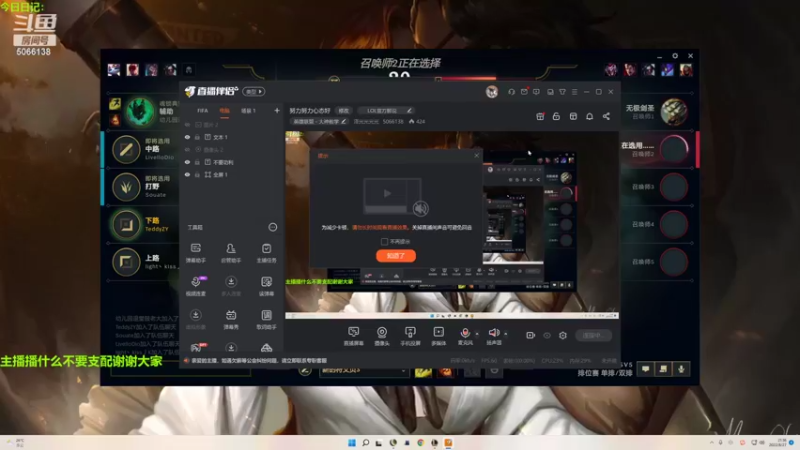Toggle visibility of the 文本 1 source
This screenshot has width=800, height=450.
coord(187,137)
